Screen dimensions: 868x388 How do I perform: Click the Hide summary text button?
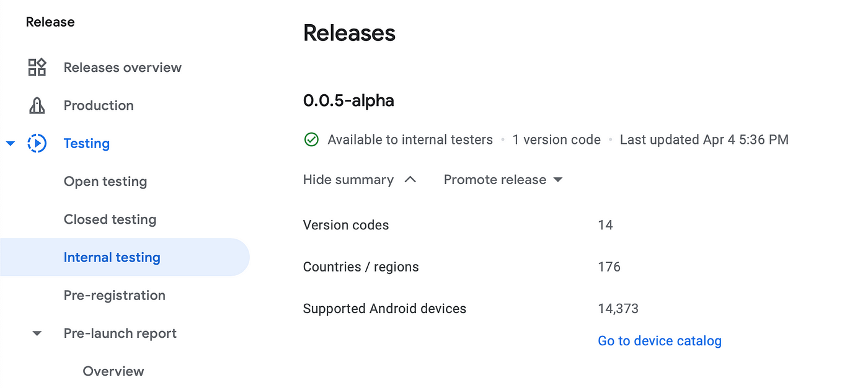pyautogui.click(x=348, y=180)
